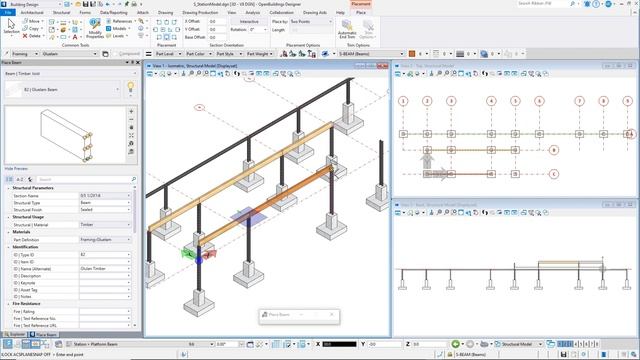Click the Trim Options button
This screenshot has height=360, width=640.
368,29
